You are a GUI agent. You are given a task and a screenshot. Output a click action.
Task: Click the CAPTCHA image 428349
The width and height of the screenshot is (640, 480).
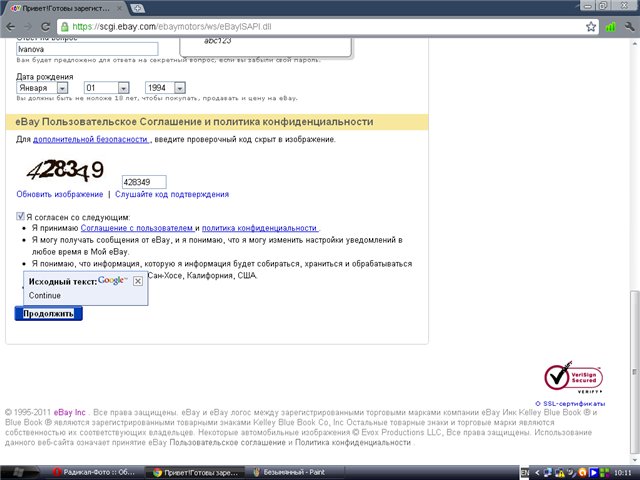point(65,170)
